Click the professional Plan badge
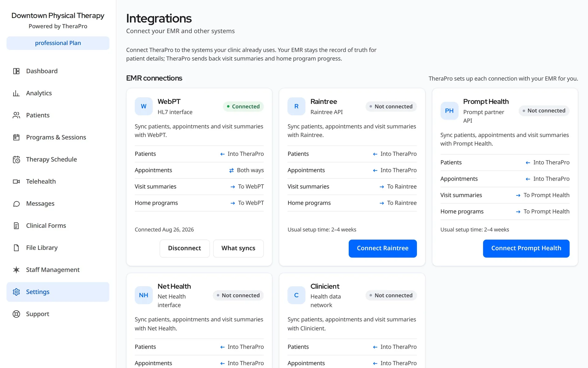The height and width of the screenshot is (368, 588). click(58, 43)
